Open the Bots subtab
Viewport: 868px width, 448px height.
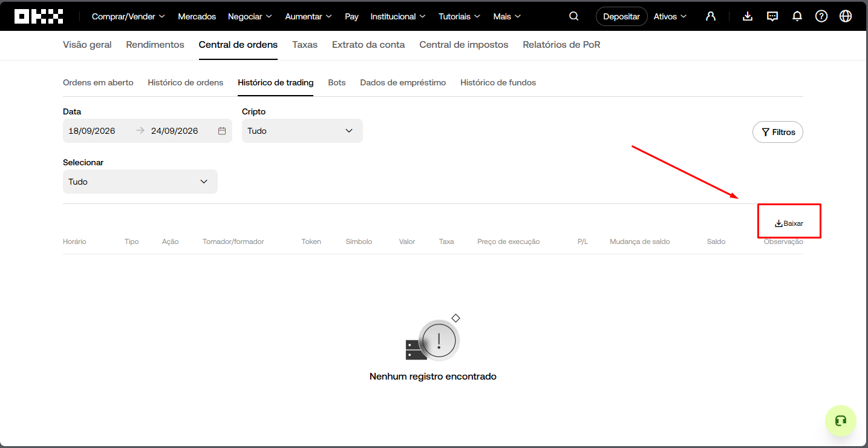(x=337, y=82)
